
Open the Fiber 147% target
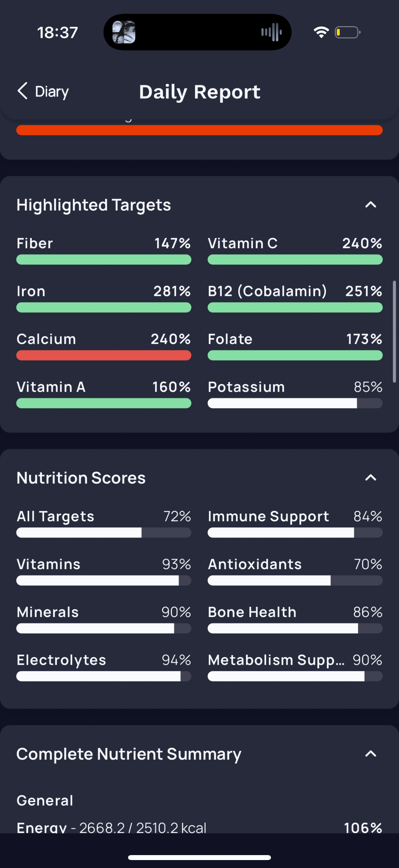[x=104, y=250]
